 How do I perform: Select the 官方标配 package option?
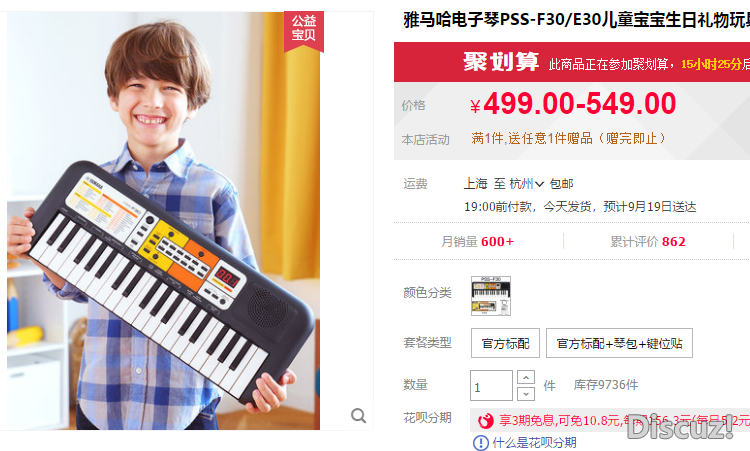505,343
